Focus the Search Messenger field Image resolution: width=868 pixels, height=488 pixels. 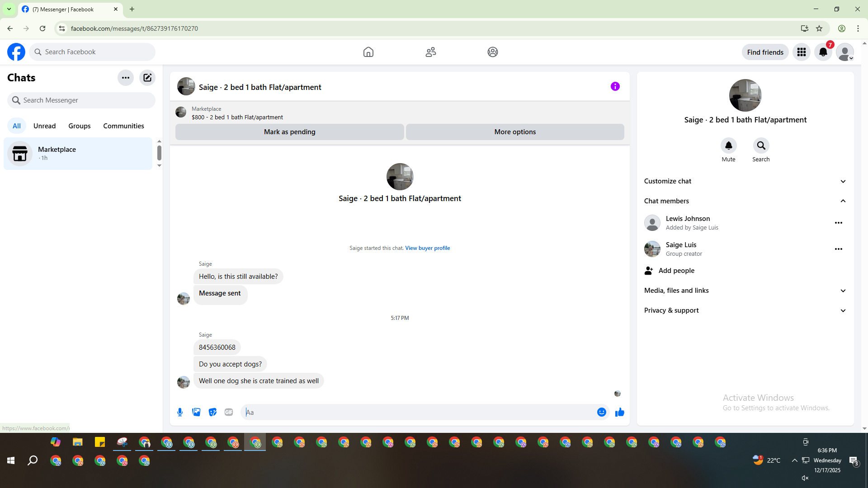[x=81, y=100]
